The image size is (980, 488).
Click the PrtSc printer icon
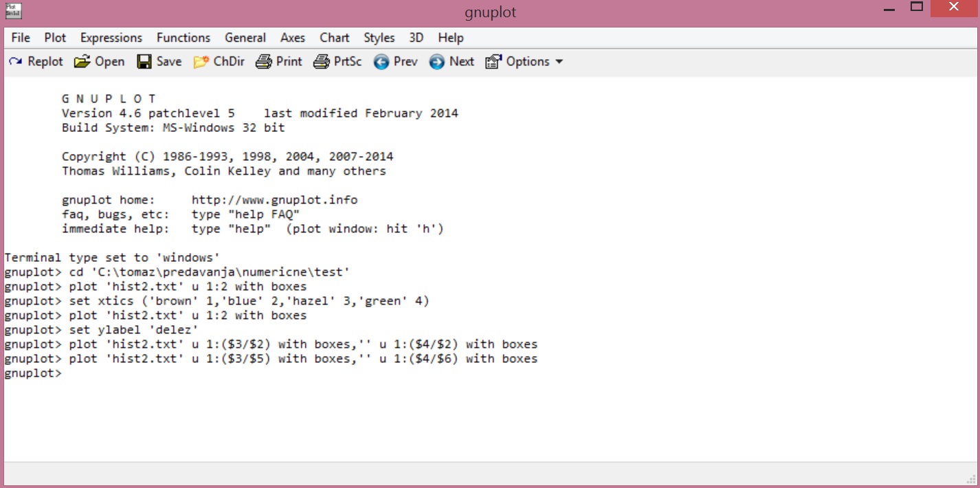(x=322, y=62)
